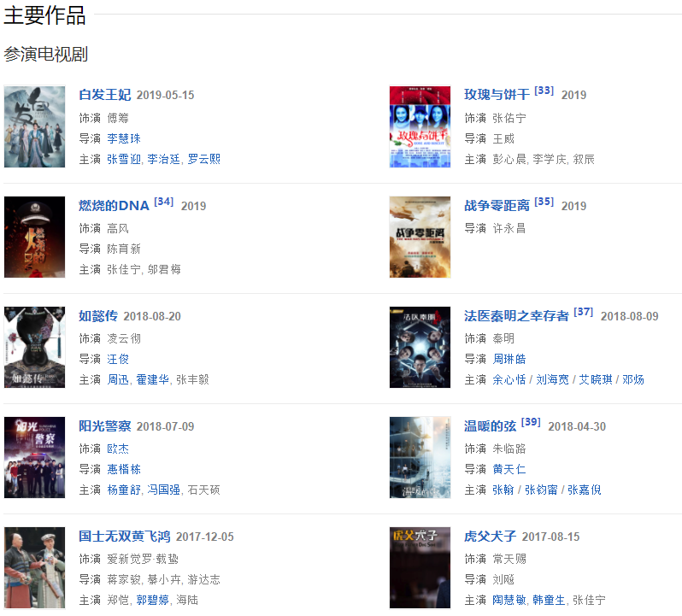View the 温暖的弦 poster thumbnail
The height and width of the screenshot is (616, 682).
tap(420, 457)
